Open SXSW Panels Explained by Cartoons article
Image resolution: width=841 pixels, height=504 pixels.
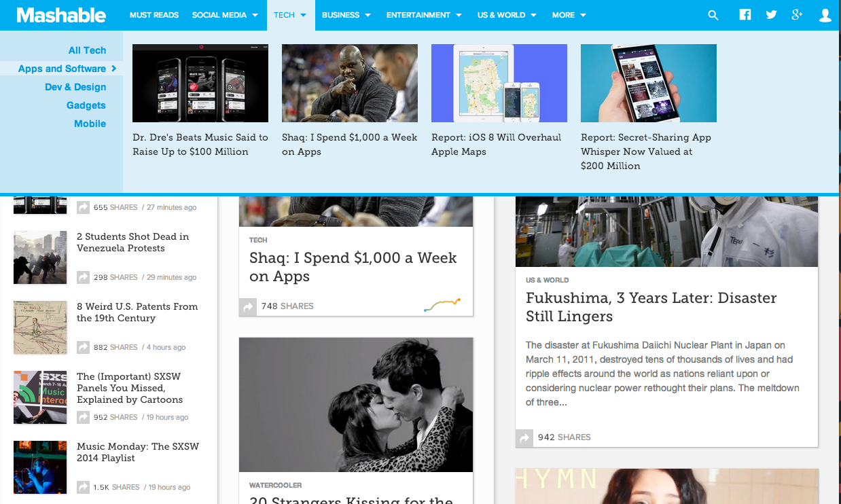coord(130,388)
